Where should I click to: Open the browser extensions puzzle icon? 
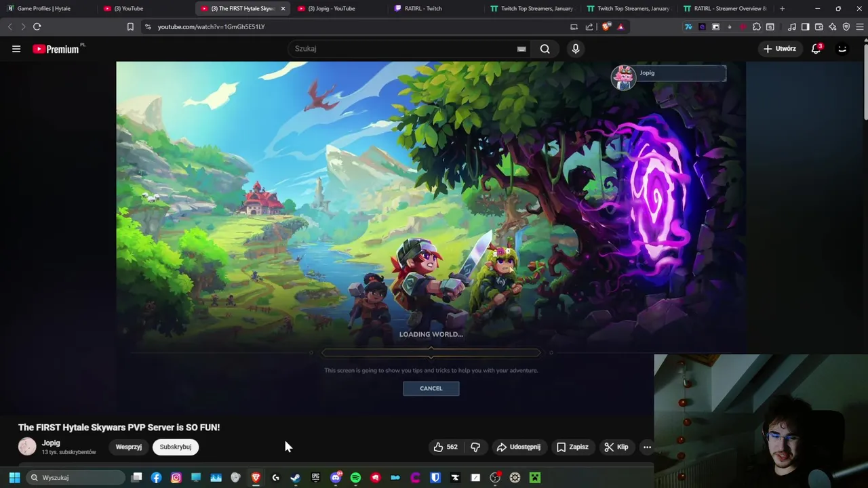[x=757, y=26]
